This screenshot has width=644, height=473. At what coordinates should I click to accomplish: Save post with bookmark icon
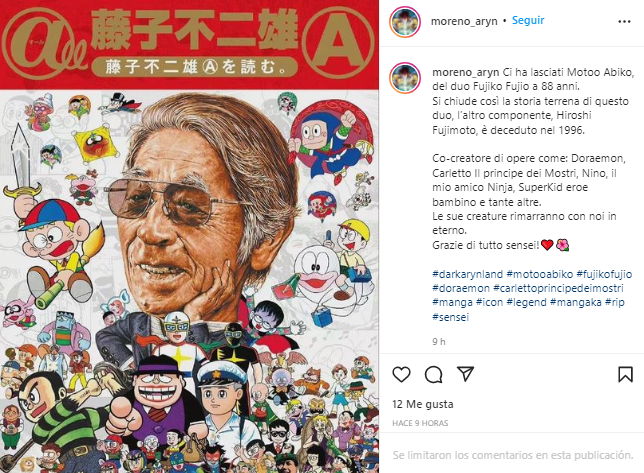coord(625,374)
